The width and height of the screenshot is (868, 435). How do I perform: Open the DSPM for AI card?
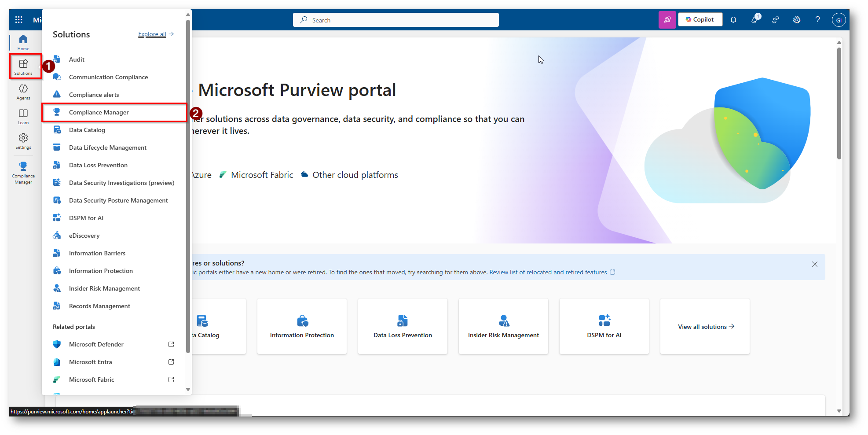[604, 326]
